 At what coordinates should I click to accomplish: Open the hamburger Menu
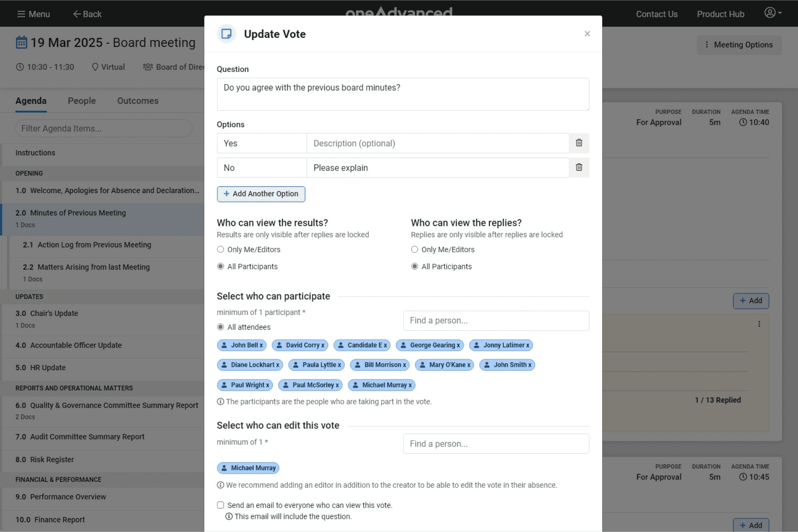pos(33,14)
